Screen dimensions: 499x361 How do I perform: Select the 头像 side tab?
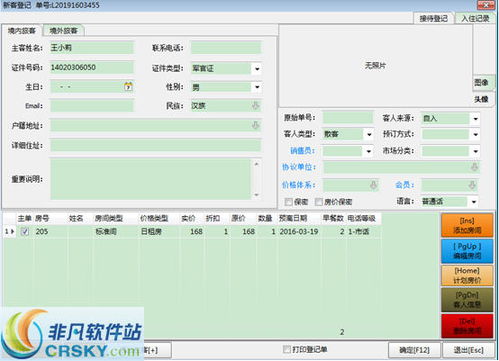482,99
